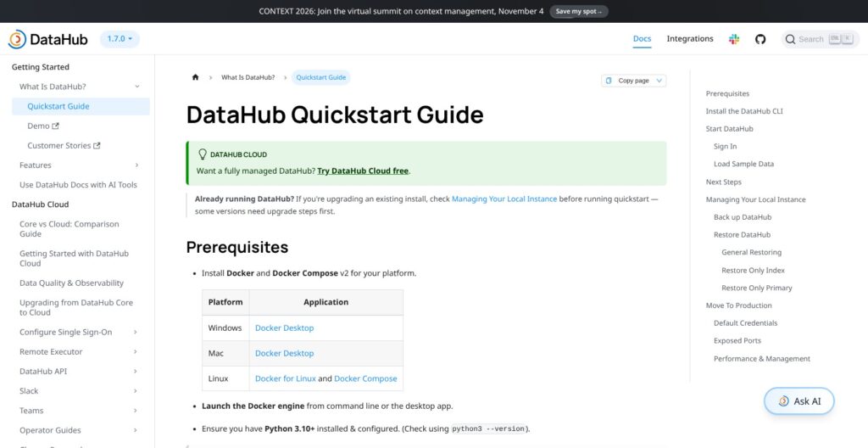Click the copy page clipboard icon
The height and width of the screenshot is (448, 868).
tap(609, 81)
